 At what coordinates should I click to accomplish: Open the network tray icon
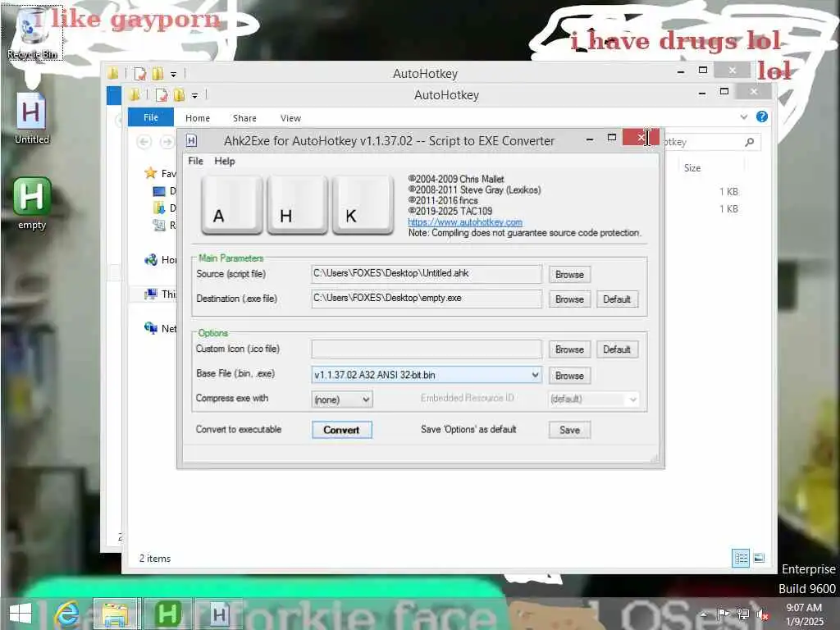coord(743,614)
